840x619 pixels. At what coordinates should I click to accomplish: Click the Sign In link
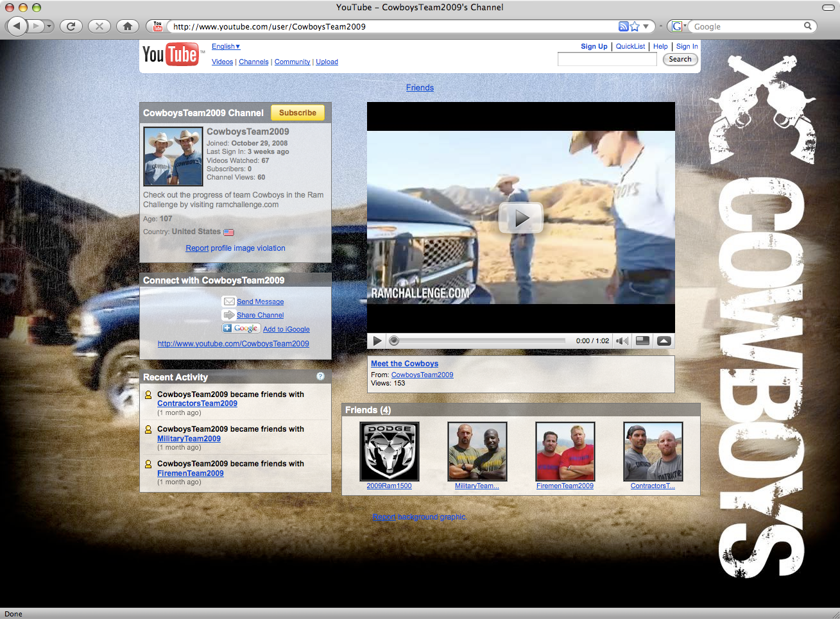687,46
